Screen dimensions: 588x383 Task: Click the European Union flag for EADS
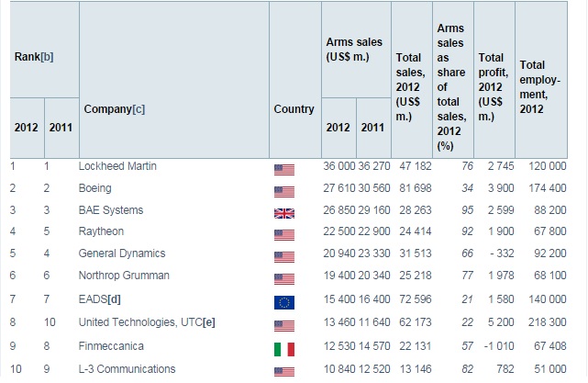click(x=283, y=302)
